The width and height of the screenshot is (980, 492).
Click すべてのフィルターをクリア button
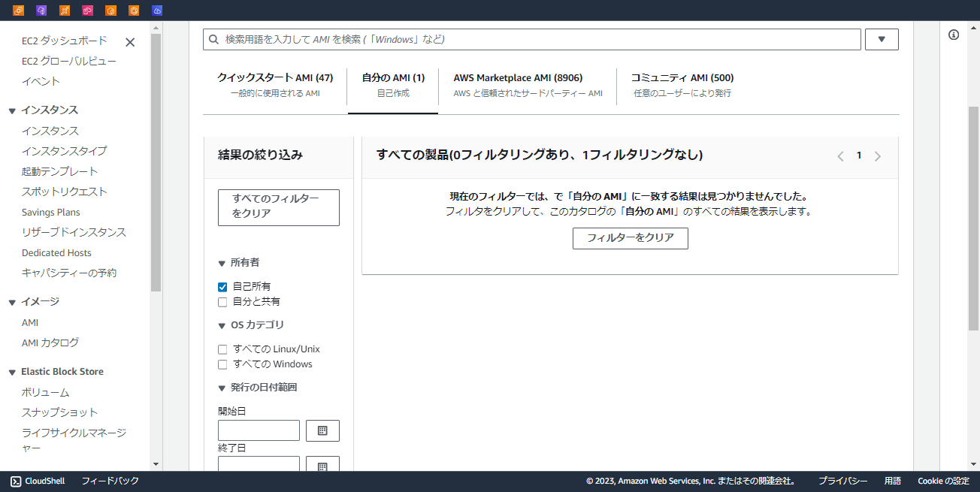(x=279, y=207)
